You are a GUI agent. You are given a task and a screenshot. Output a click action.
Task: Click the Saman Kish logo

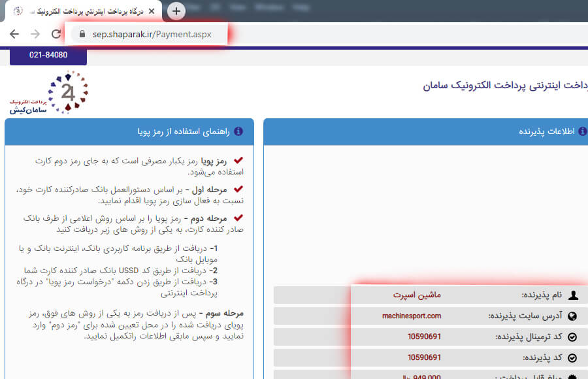(49, 93)
